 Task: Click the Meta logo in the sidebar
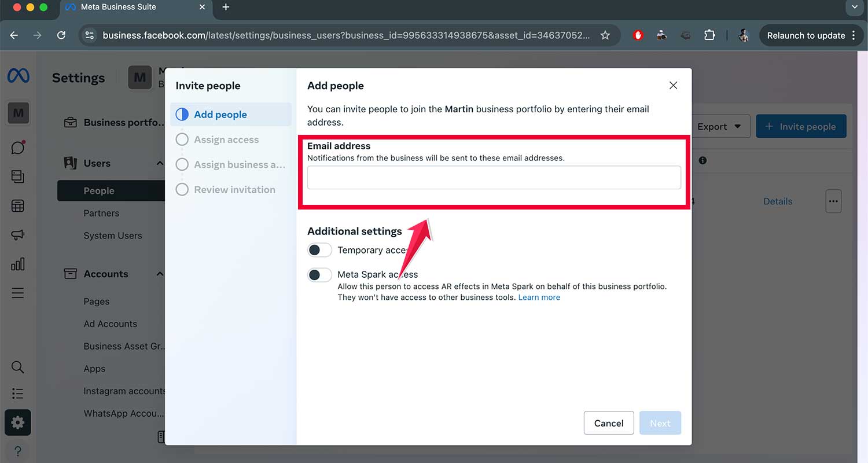click(18, 75)
